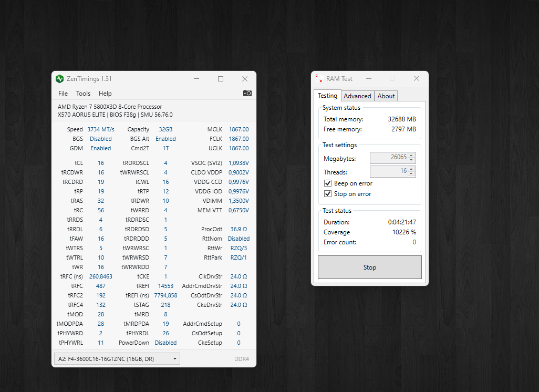Click the RttPark value RZQ/1
This screenshot has width=539, height=392.
(x=239, y=257)
